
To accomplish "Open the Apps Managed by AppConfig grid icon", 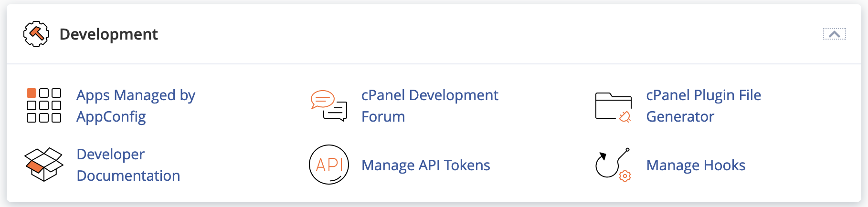I will pos(44,105).
